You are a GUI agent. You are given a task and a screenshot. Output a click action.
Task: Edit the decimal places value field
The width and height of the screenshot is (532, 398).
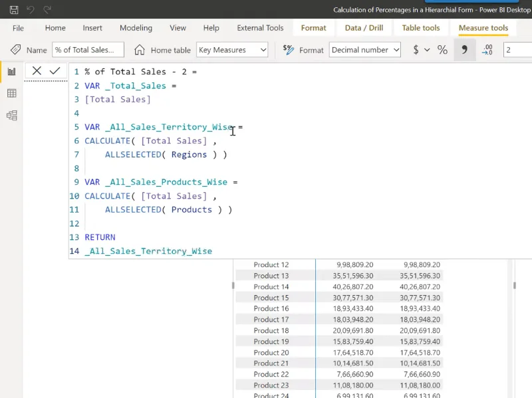pyautogui.click(x=517, y=50)
